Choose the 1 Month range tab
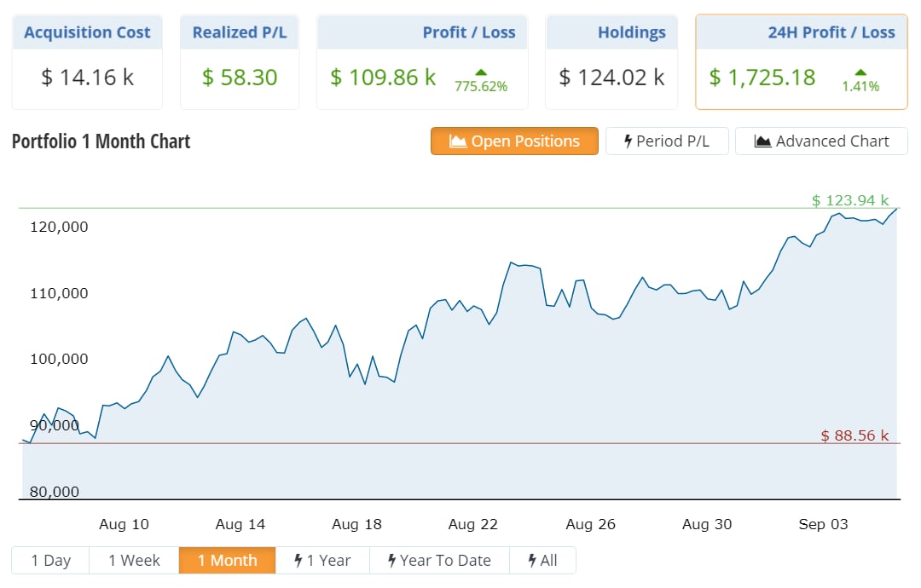The width and height of the screenshot is (921, 588). [x=228, y=561]
